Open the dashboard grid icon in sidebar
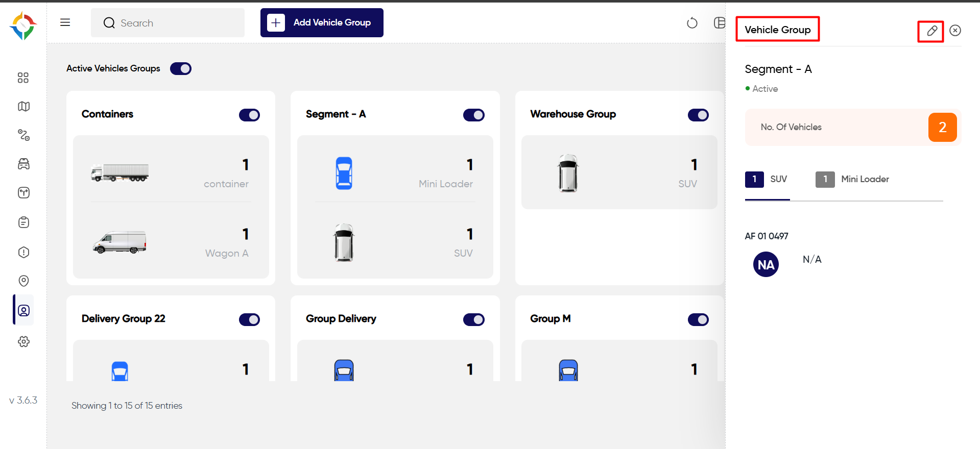 tap(23, 78)
